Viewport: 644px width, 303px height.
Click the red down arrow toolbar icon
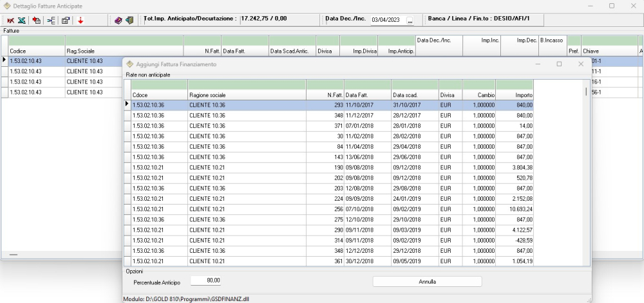coord(80,20)
